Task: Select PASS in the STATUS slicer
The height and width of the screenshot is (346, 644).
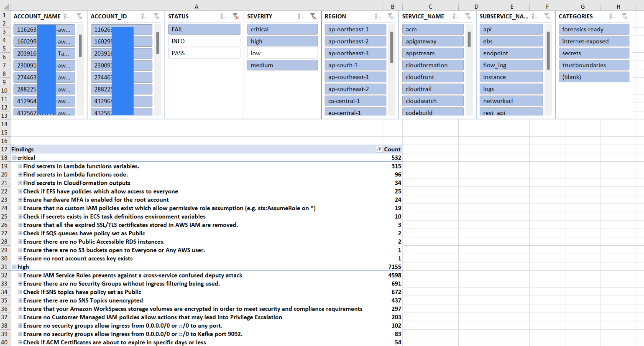Action: [204, 53]
